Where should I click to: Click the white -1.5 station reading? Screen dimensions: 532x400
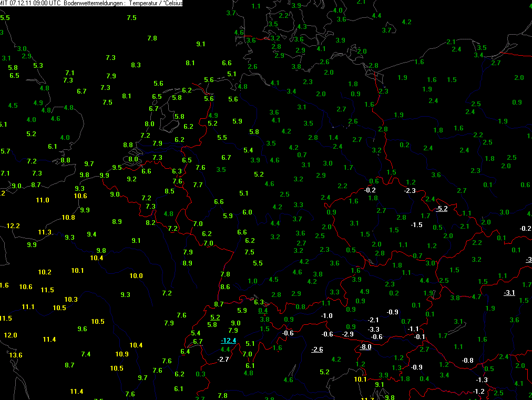point(416,225)
